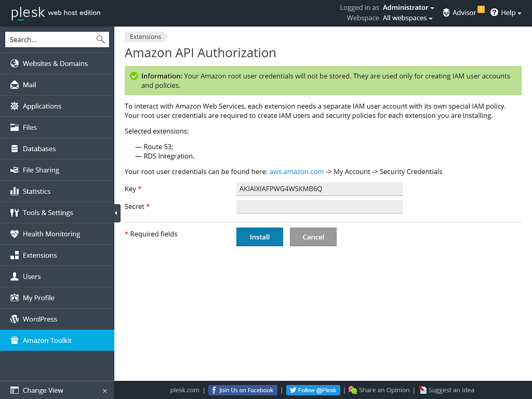Image resolution: width=532 pixels, height=399 pixels.
Task: Go to the WordPress section
Action: (x=57, y=320)
